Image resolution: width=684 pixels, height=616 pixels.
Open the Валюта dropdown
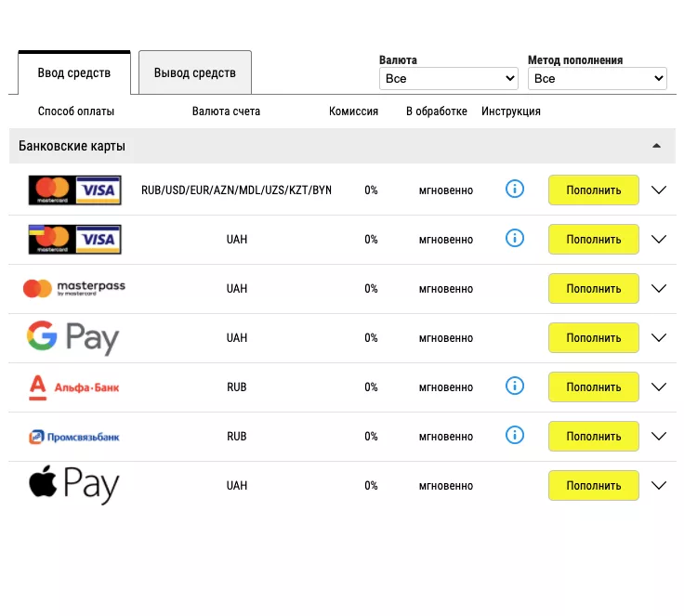point(449,79)
